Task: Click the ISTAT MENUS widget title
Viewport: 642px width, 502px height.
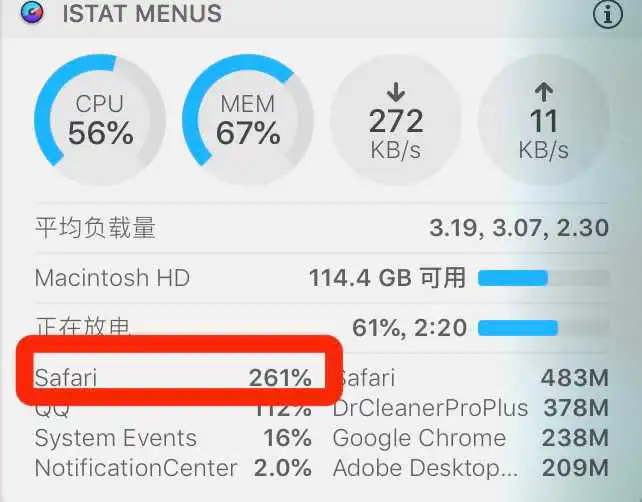Action: (x=142, y=13)
